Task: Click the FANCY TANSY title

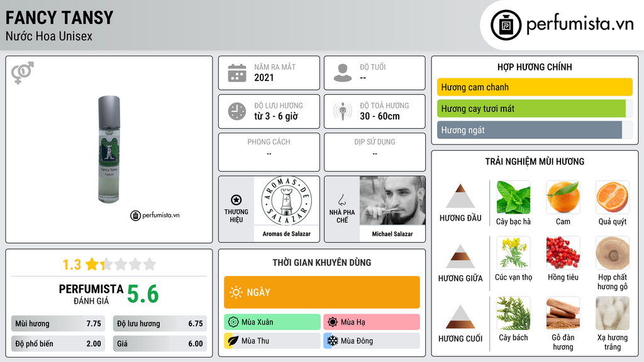Action: pyautogui.click(x=59, y=18)
